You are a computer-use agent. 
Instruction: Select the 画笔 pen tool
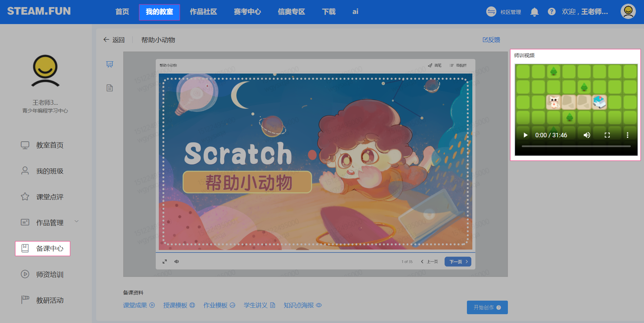(x=435, y=65)
